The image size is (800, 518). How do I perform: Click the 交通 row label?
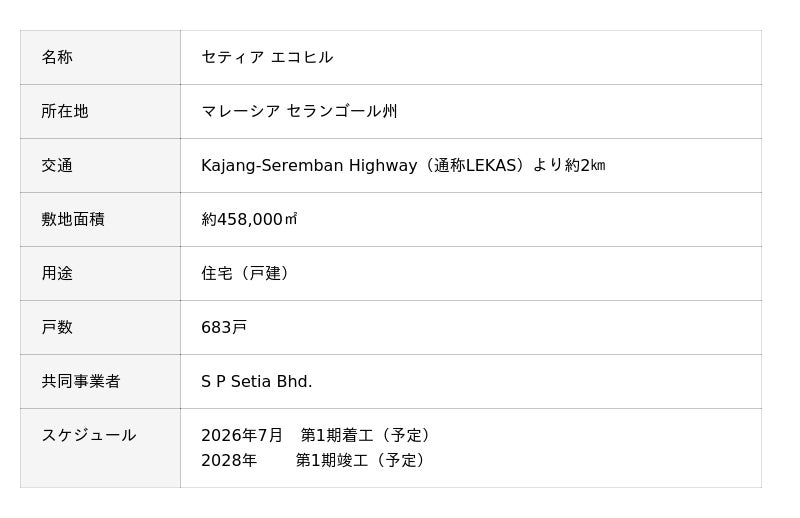[x=57, y=165]
